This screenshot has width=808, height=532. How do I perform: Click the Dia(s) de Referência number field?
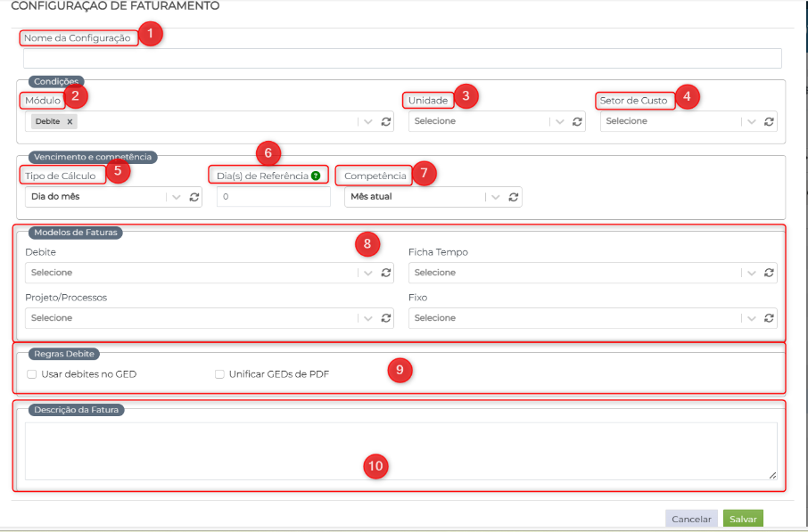click(x=274, y=197)
